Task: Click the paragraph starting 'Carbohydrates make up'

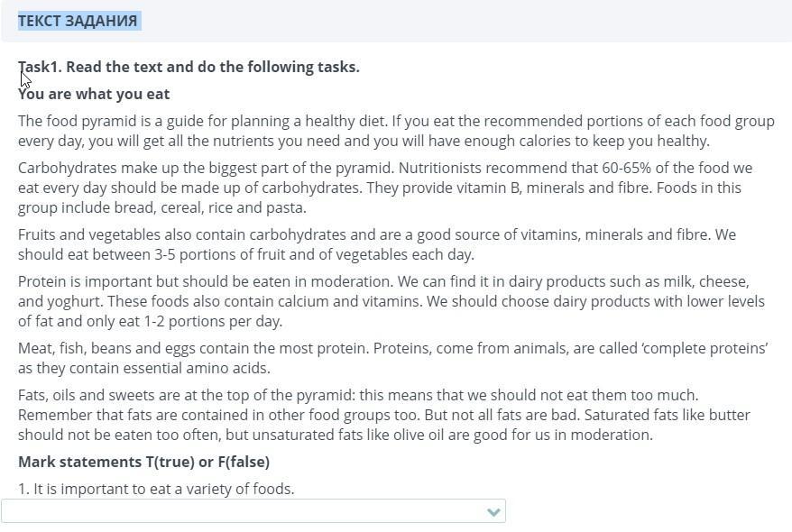Action: click(385, 188)
